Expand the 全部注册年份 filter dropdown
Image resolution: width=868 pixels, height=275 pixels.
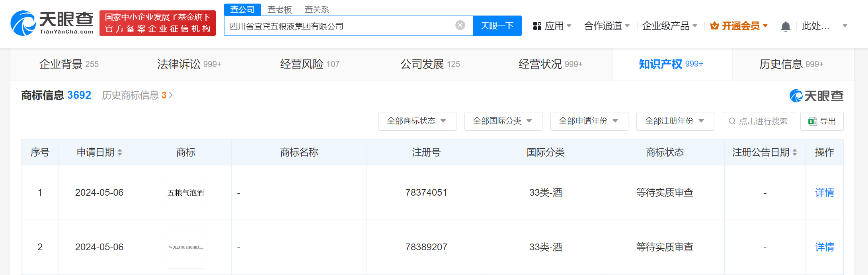point(675,121)
